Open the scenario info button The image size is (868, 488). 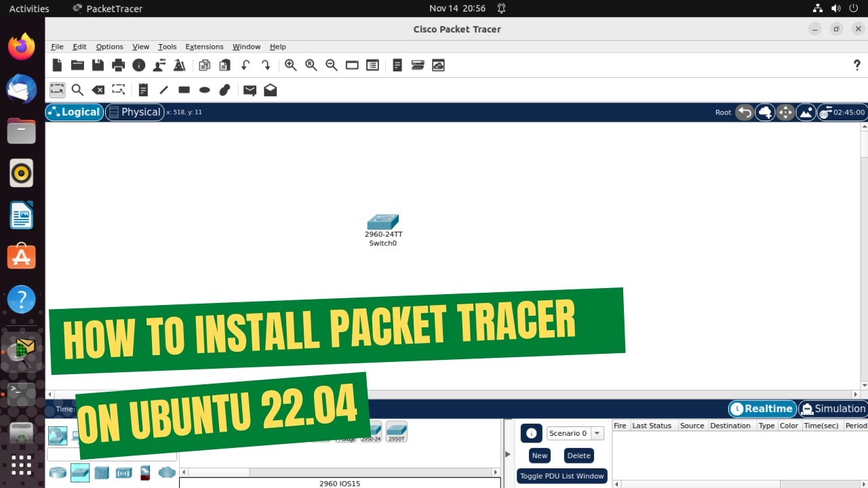(531, 433)
